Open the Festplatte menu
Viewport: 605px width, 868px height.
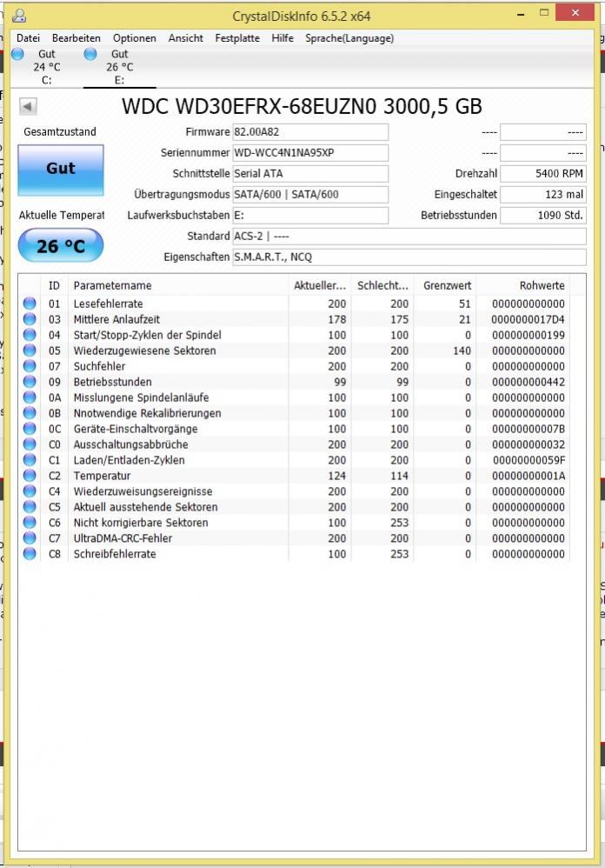click(237, 38)
